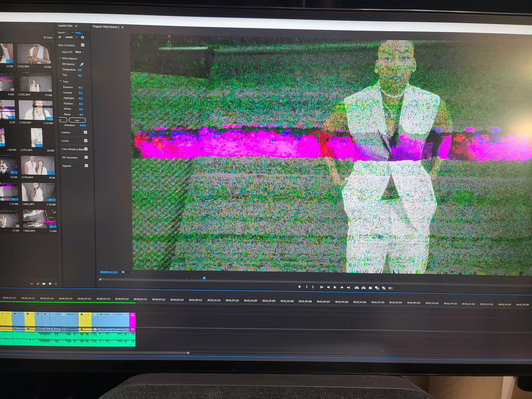Click the Add Marker icon

point(299,287)
